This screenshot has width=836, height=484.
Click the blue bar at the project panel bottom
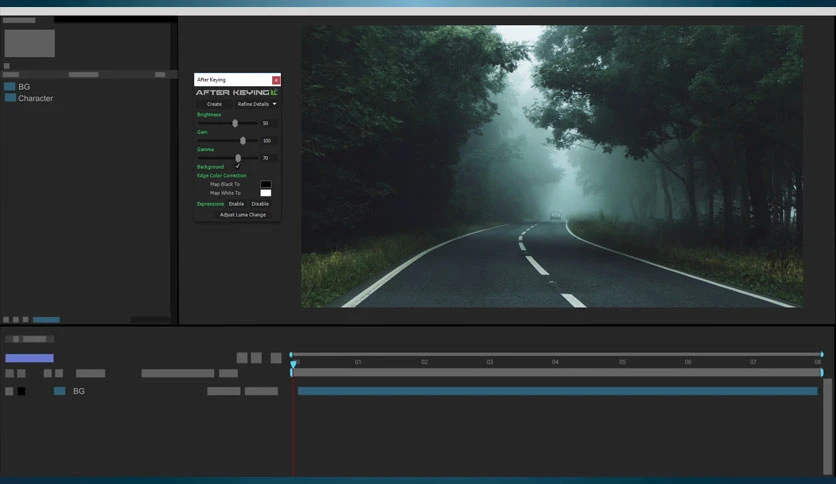(46, 320)
